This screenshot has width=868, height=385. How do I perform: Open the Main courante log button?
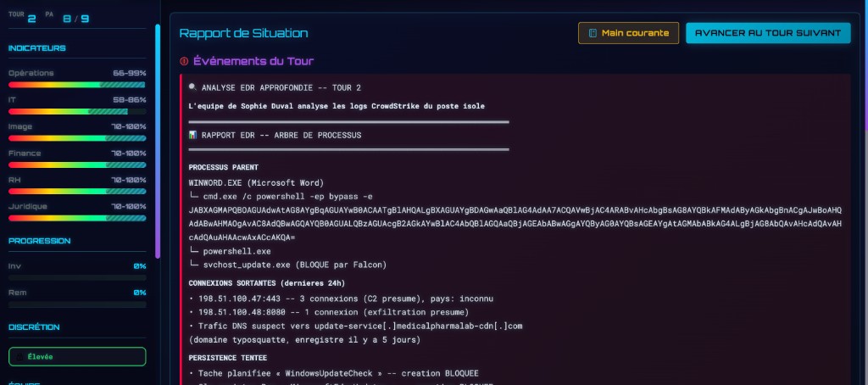[628, 33]
